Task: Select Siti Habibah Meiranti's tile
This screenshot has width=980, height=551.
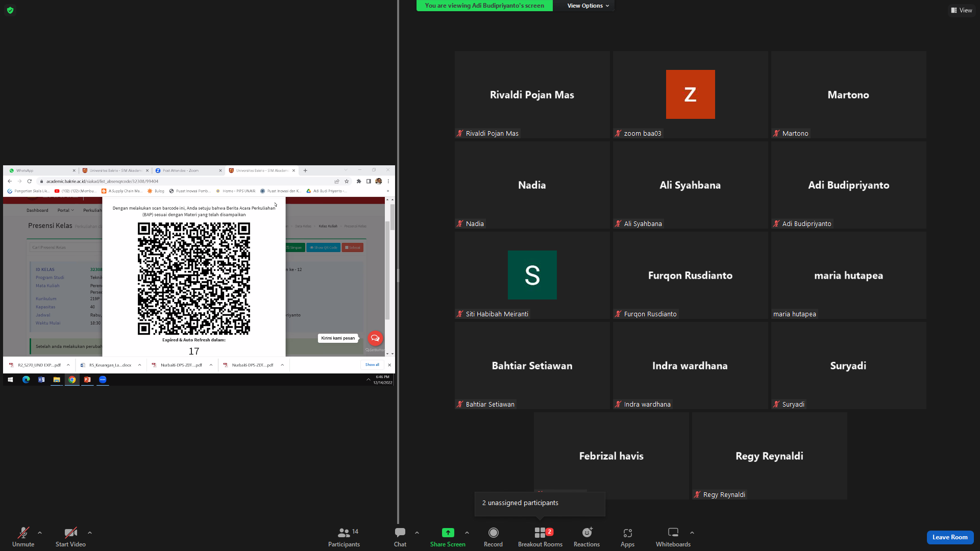Action: pyautogui.click(x=532, y=275)
